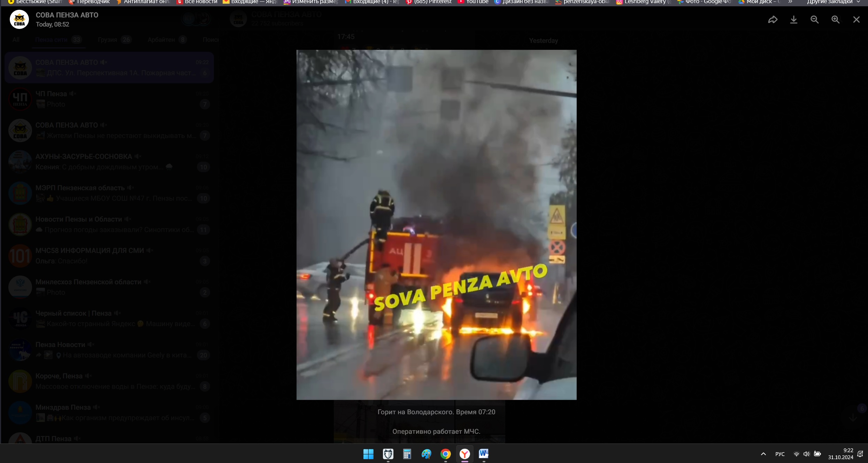The height and width of the screenshot is (463, 868).
Task: Open the Все новости bookmark
Action: [x=197, y=2]
